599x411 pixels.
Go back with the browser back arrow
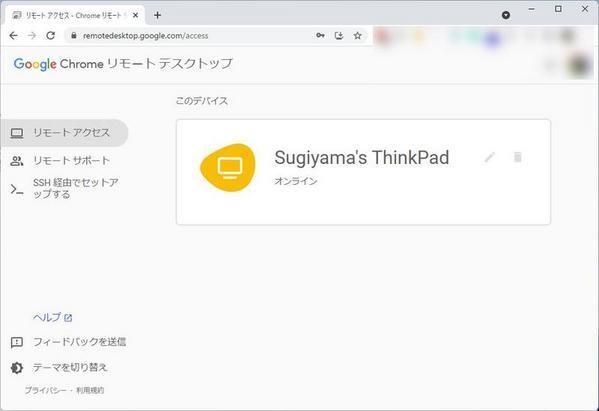13,36
